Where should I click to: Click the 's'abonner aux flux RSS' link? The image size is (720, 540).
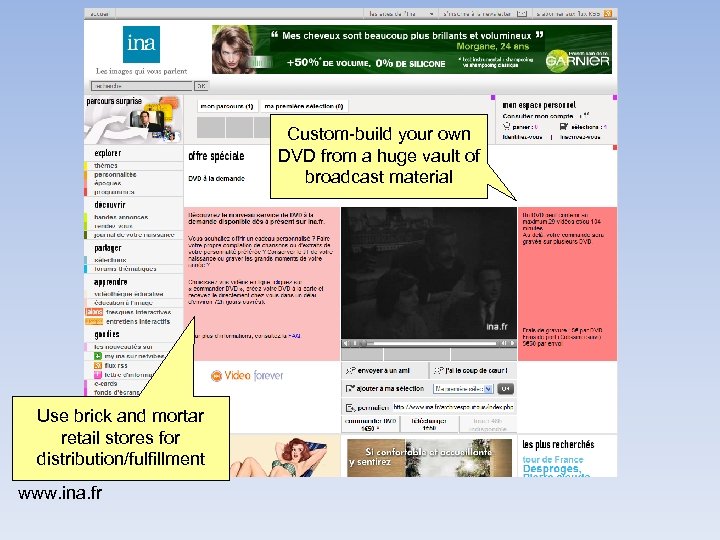tap(568, 14)
